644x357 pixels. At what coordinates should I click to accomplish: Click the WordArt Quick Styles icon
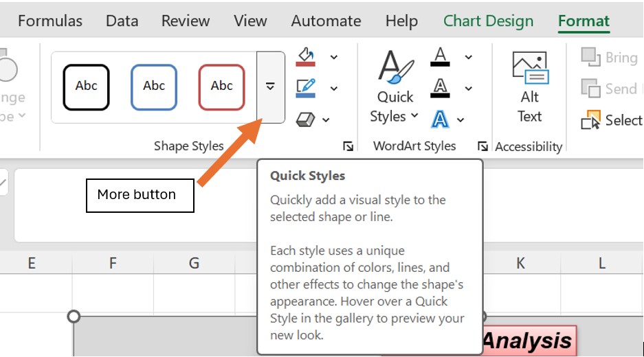395,67
